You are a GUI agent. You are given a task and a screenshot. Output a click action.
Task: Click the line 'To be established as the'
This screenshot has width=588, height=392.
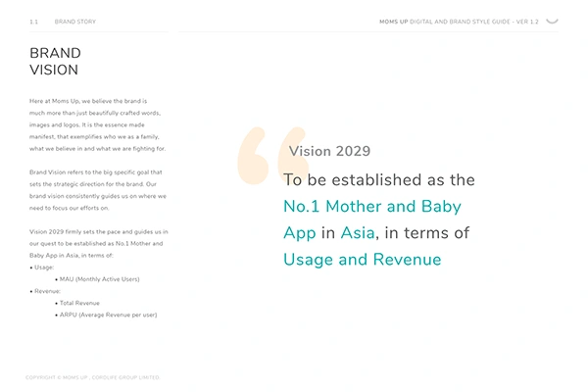(x=378, y=179)
